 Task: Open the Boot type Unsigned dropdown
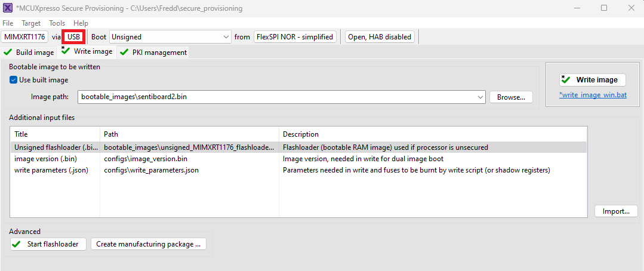(170, 37)
